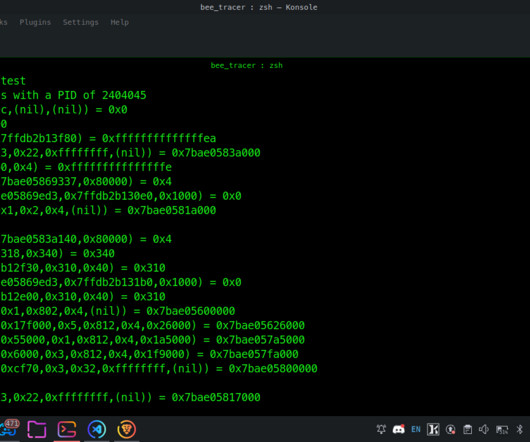The image size is (530, 442).
Task: Click the Konsole window title bar
Action: [259, 7]
